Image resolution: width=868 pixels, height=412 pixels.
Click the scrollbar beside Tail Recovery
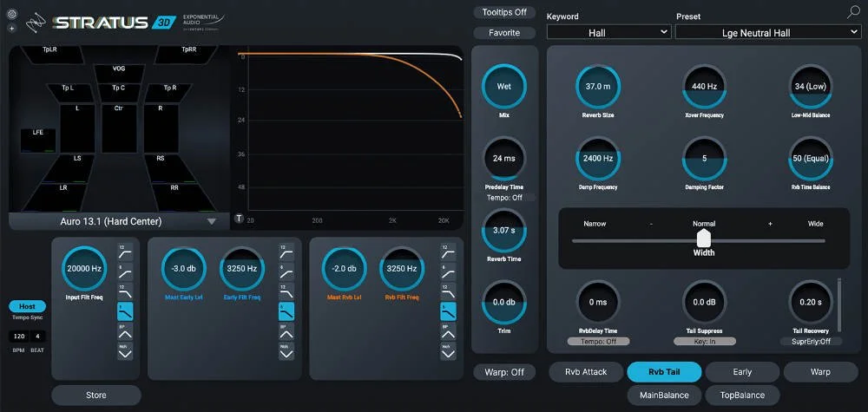[839, 304]
